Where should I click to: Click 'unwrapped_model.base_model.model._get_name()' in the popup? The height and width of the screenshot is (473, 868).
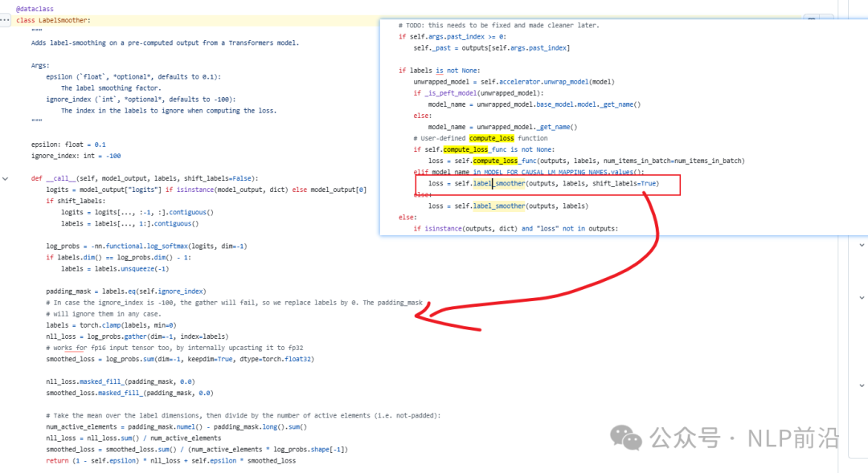(559, 104)
